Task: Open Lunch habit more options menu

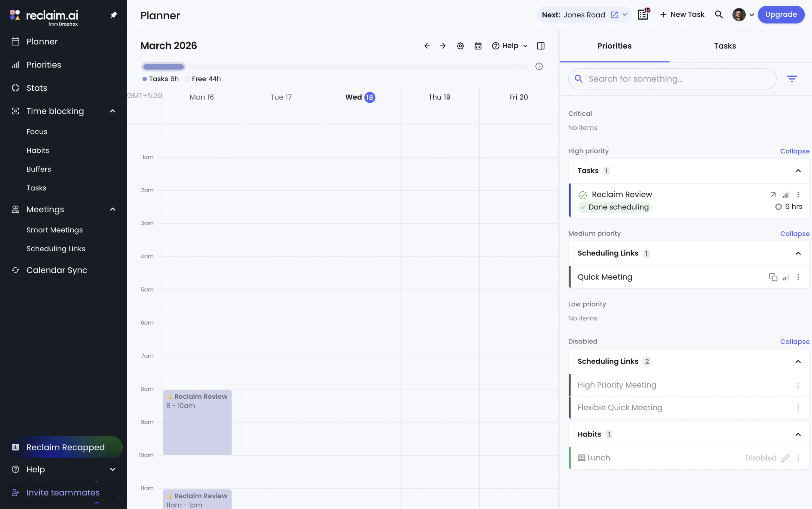Action: coord(798,458)
